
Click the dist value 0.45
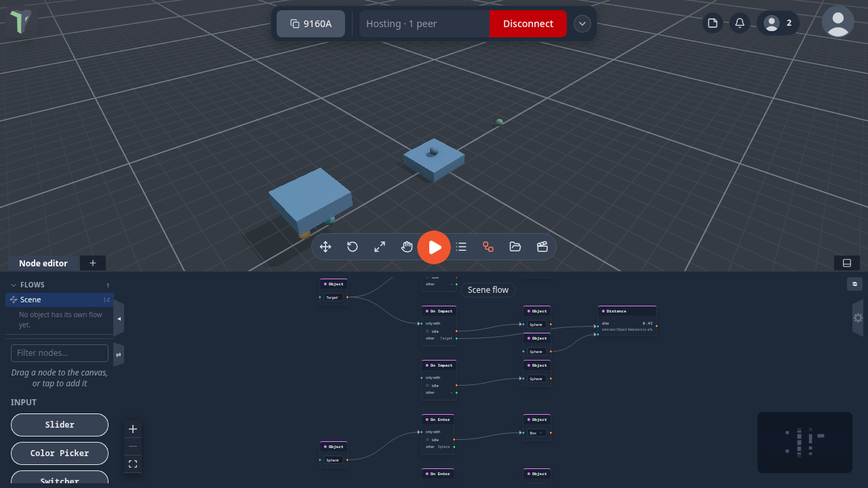(x=647, y=323)
